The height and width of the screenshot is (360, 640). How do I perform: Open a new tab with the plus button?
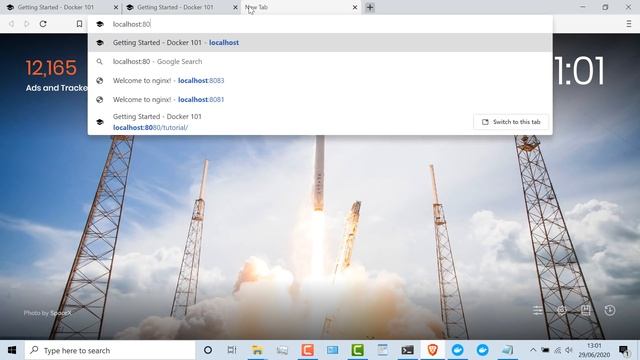(370, 7)
